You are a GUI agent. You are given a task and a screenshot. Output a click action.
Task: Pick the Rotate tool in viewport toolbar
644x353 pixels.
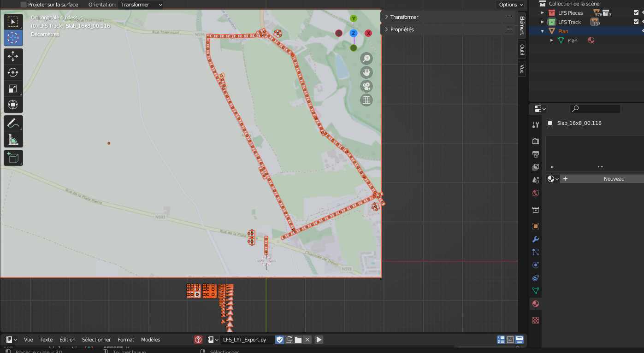[13, 72]
